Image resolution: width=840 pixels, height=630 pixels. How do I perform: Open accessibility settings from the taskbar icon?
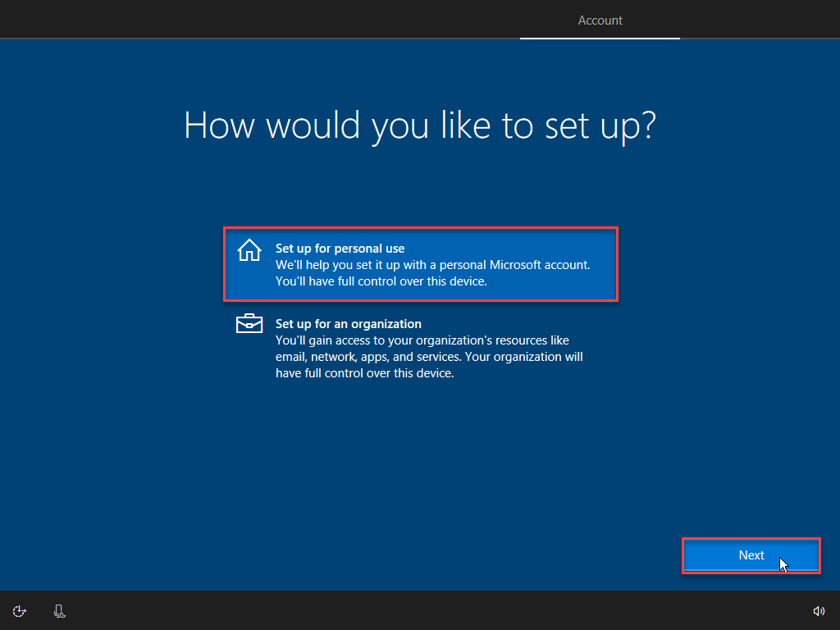click(19, 611)
